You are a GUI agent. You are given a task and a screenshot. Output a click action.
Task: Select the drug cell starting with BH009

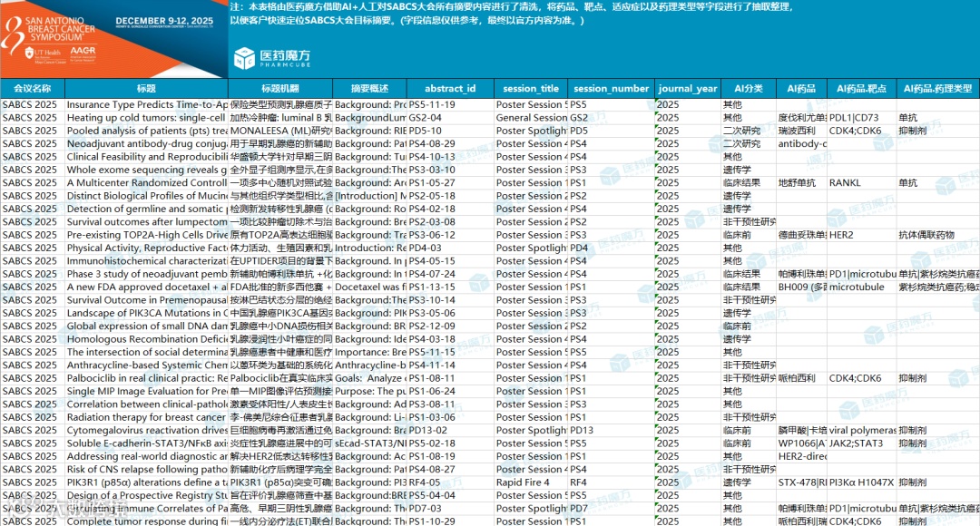pos(802,287)
